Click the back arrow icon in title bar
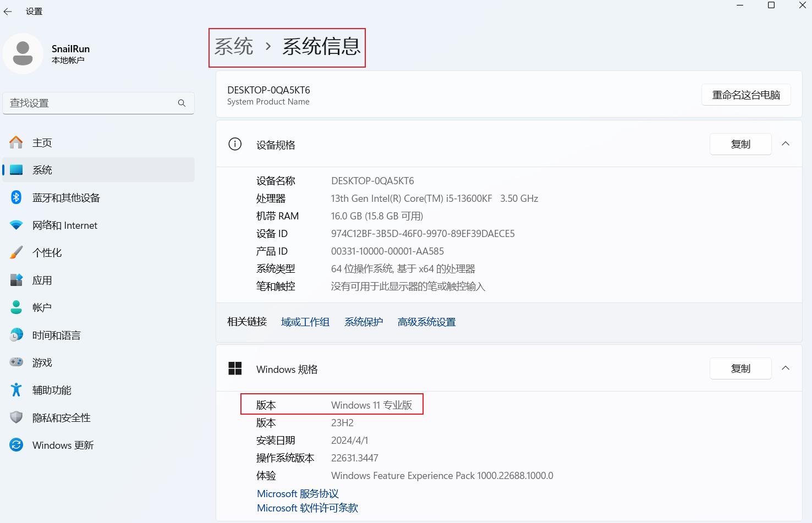812x523 pixels. point(8,11)
